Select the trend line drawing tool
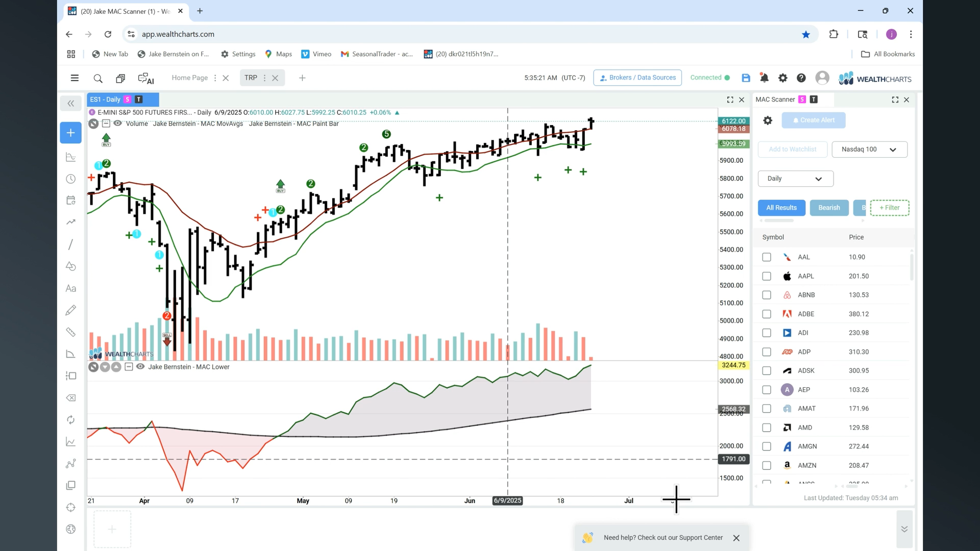Screen dimensions: 980x551 click(x=70, y=244)
